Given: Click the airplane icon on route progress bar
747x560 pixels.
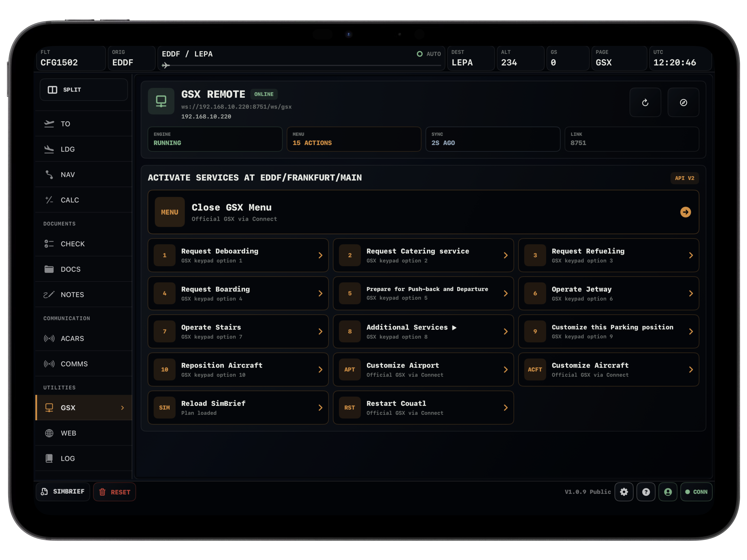Looking at the screenshot, I should coord(165,65).
